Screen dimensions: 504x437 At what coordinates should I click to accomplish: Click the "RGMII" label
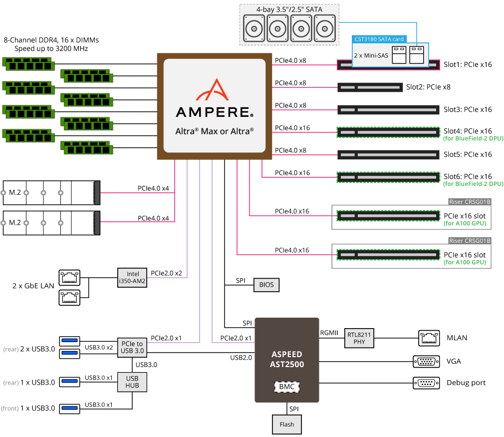pyautogui.click(x=329, y=333)
